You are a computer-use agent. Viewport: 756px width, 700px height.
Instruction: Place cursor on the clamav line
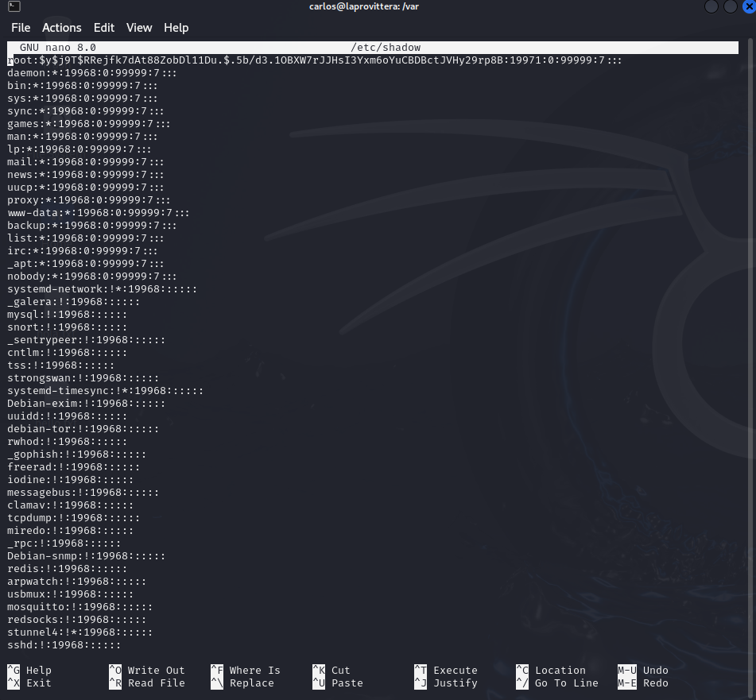coord(70,505)
